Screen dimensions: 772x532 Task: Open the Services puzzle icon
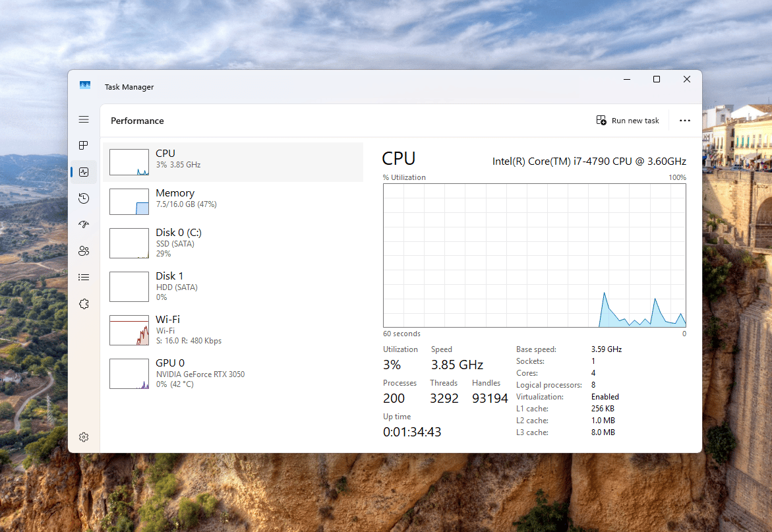(84, 304)
